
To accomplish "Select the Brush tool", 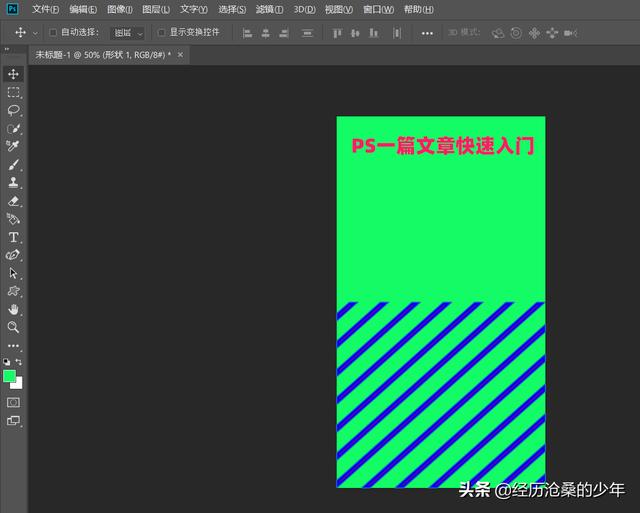I will point(13,164).
